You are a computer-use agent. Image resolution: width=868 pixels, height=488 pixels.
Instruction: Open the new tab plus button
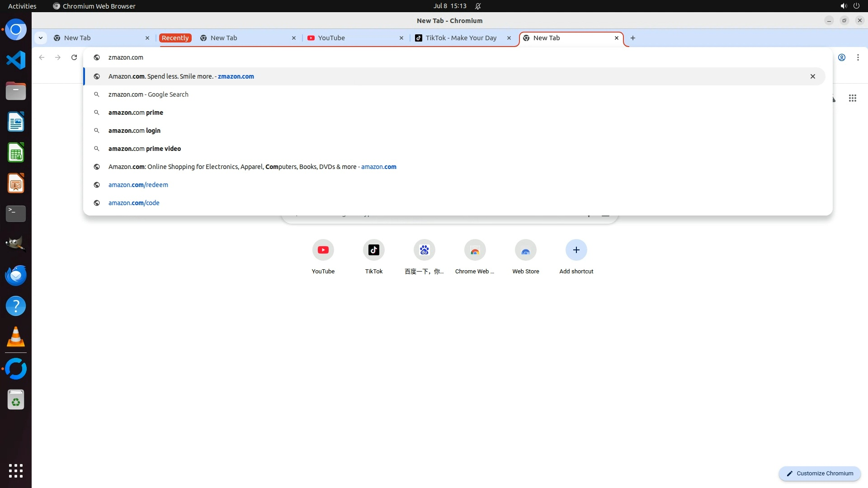click(632, 38)
